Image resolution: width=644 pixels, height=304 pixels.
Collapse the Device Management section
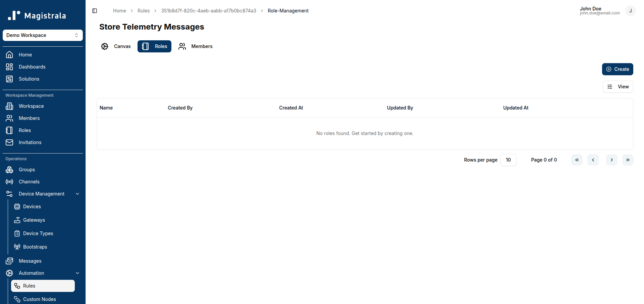tap(77, 194)
